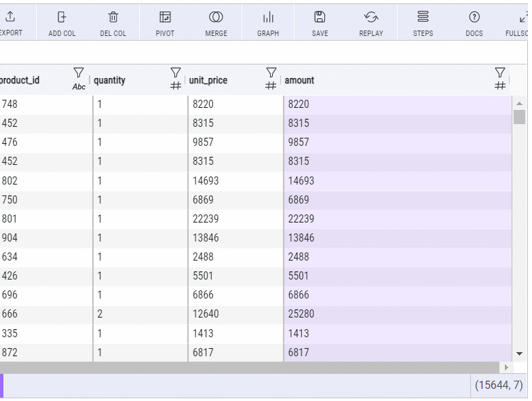The image size is (532, 401).
Task: Open the Pivot tool
Action: pos(165,22)
